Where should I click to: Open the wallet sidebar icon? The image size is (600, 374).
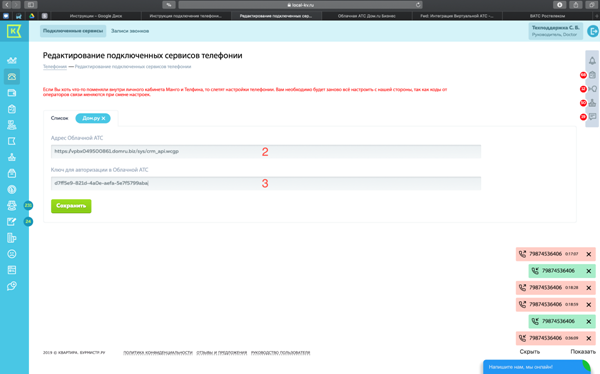tap(12, 93)
